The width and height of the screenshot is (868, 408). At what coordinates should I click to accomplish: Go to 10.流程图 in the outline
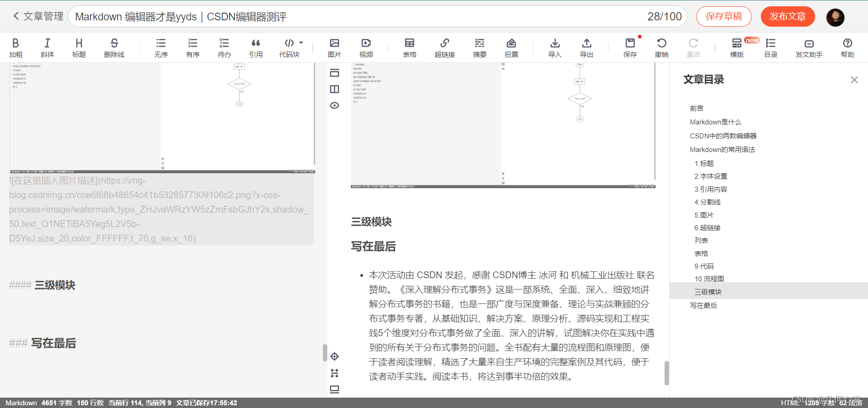pyautogui.click(x=709, y=279)
